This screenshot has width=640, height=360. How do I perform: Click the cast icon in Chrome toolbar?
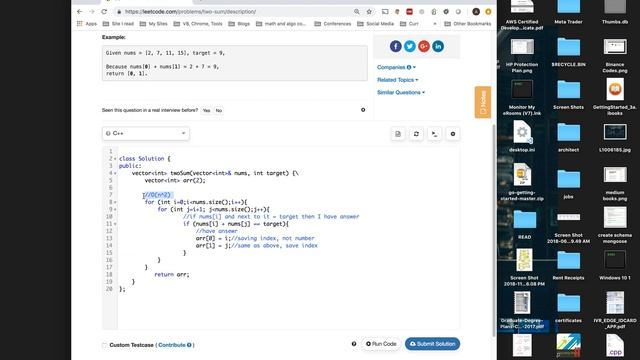point(385,12)
